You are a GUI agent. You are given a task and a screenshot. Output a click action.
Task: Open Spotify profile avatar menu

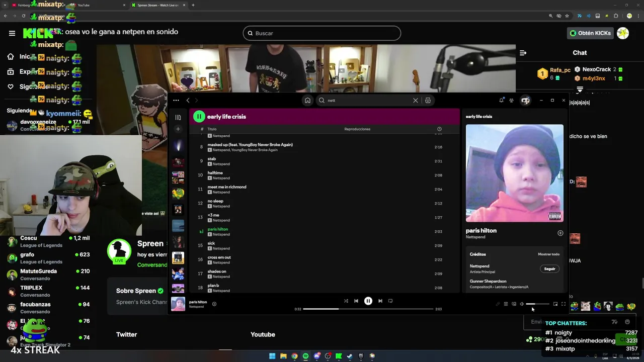click(x=525, y=100)
